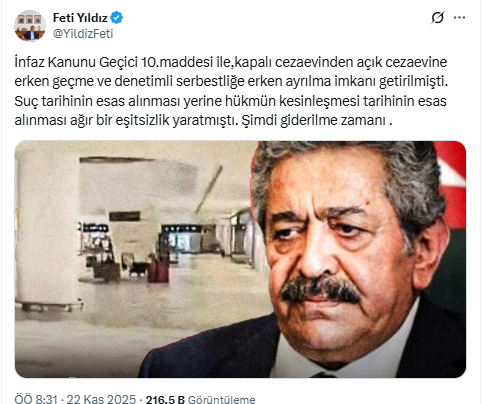
Task: Open the ÖÖ 8:31 timestamp link
Action: pos(36,399)
